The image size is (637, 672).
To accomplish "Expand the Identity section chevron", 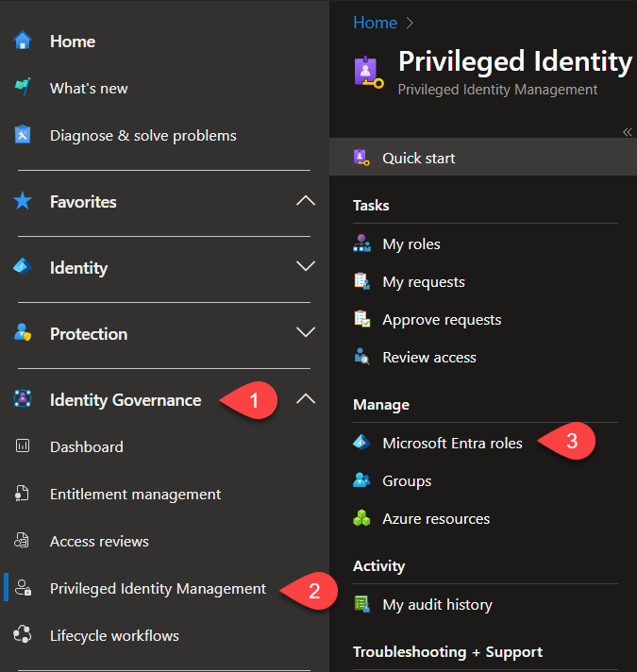I will 306,266.
